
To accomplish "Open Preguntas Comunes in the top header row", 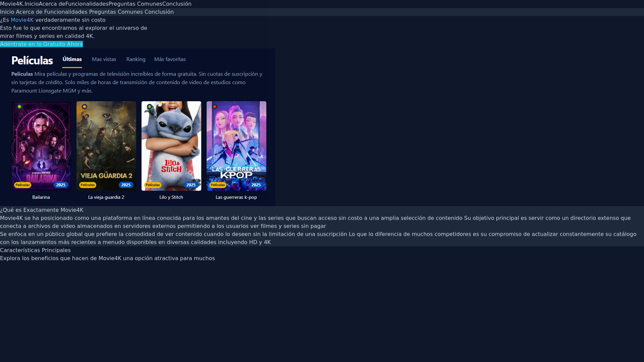I will click(x=136, y=4).
